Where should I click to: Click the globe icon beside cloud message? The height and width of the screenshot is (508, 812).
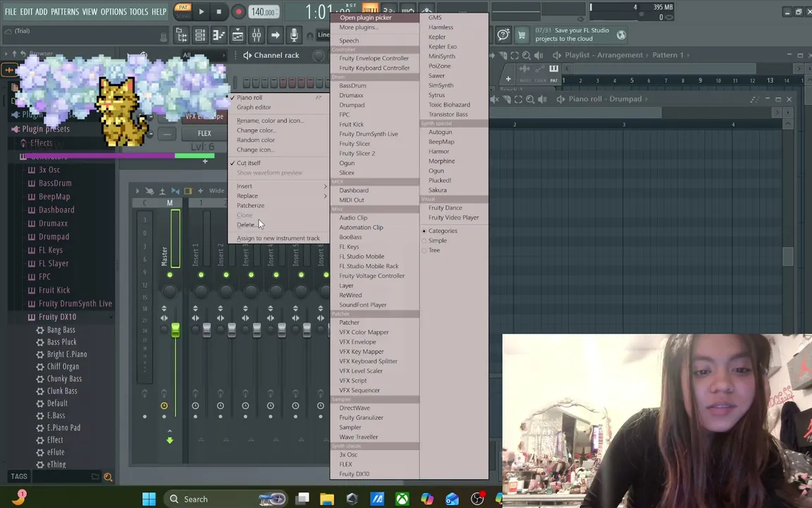pos(621,35)
